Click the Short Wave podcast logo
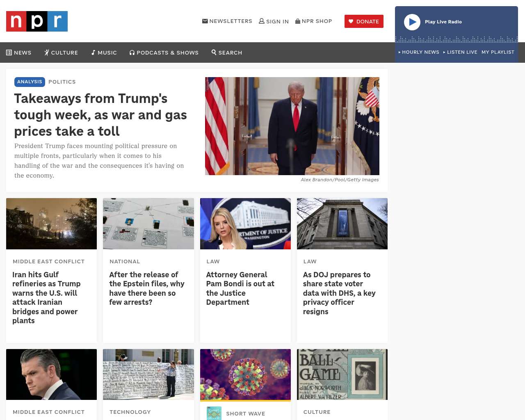This screenshot has width=525, height=420. point(214,413)
